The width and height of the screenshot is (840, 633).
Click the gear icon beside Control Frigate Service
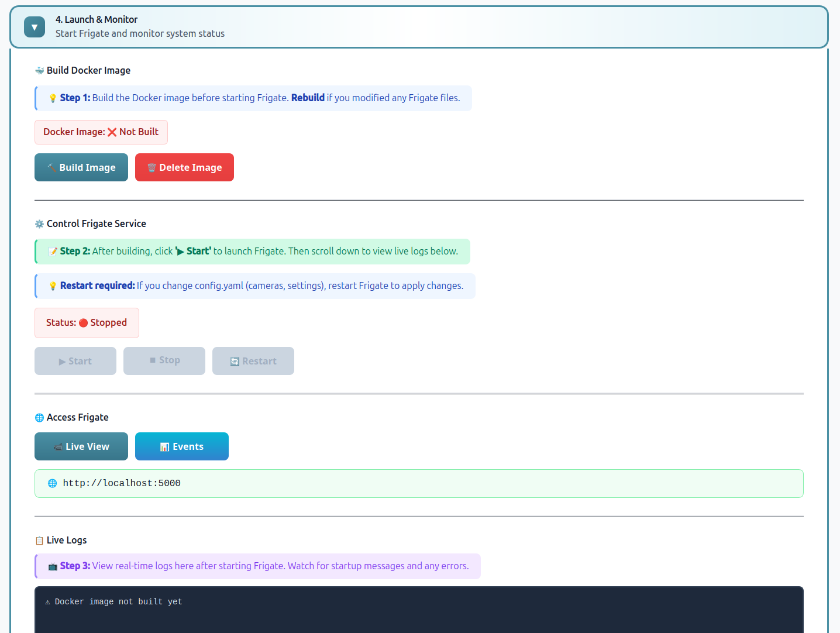click(39, 224)
